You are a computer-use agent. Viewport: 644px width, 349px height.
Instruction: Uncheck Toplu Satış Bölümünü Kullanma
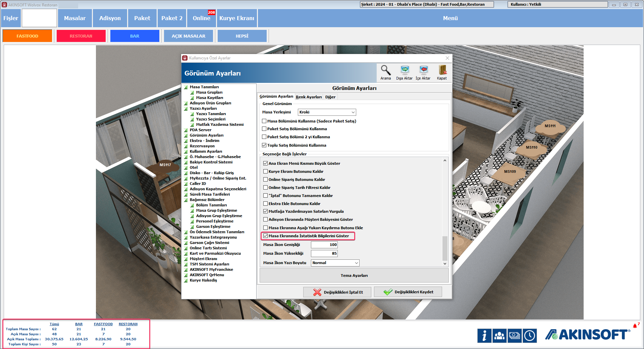[x=264, y=145]
